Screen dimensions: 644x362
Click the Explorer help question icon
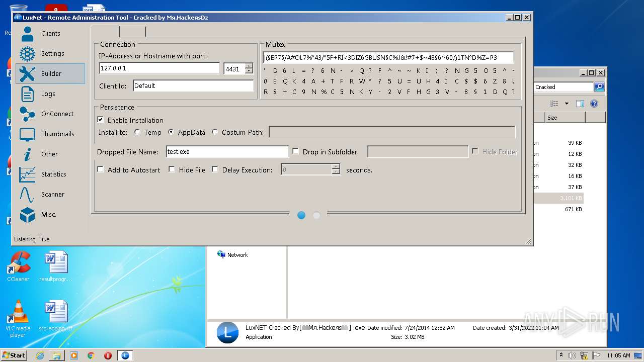click(594, 104)
